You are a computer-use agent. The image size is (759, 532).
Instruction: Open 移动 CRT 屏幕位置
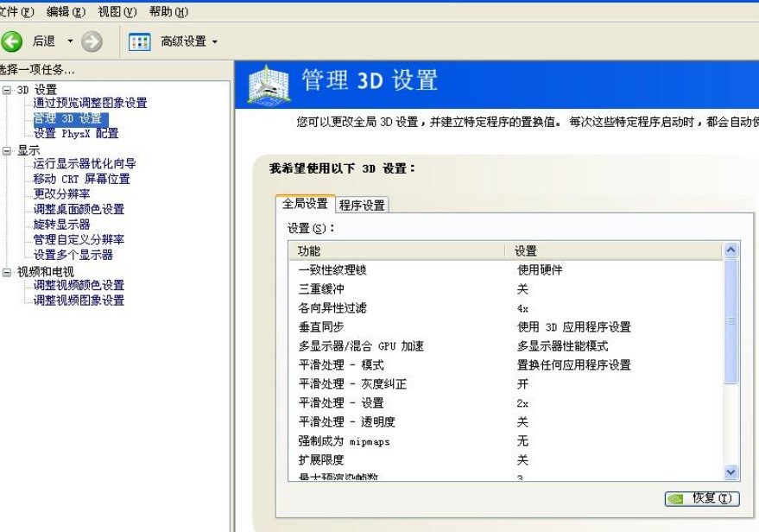pos(81,179)
